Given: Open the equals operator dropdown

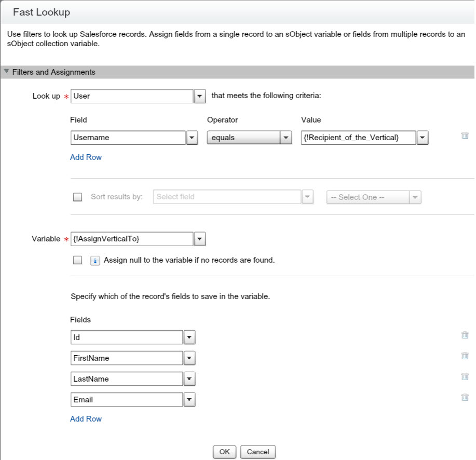Looking at the screenshot, I should pos(286,138).
